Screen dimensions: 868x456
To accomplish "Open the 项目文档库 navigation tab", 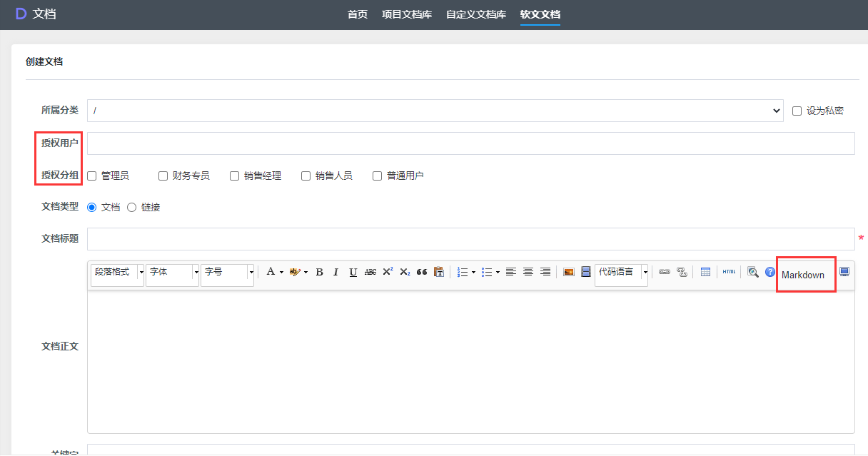I will pyautogui.click(x=407, y=14).
